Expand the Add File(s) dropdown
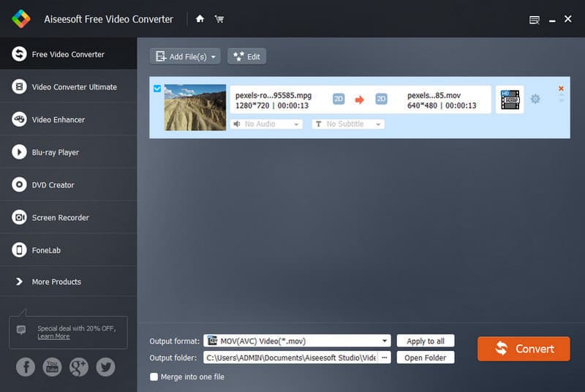The height and width of the screenshot is (392, 585). point(214,56)
